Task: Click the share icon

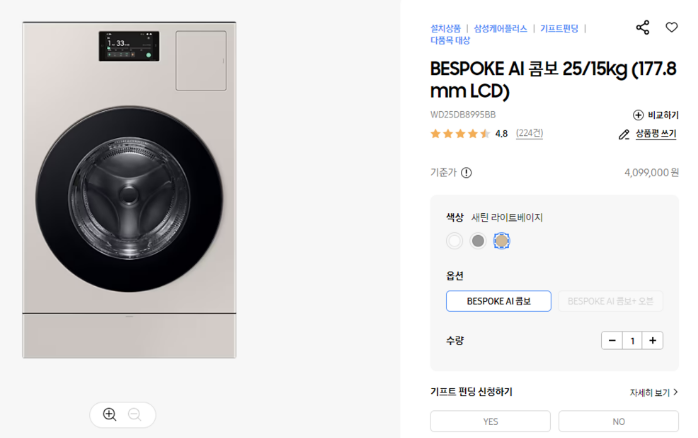Action: (642, 27)
